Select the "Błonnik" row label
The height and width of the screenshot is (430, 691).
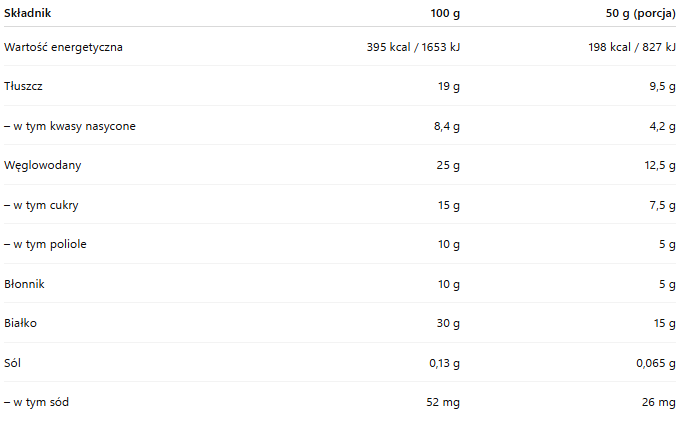coord(25,284)
